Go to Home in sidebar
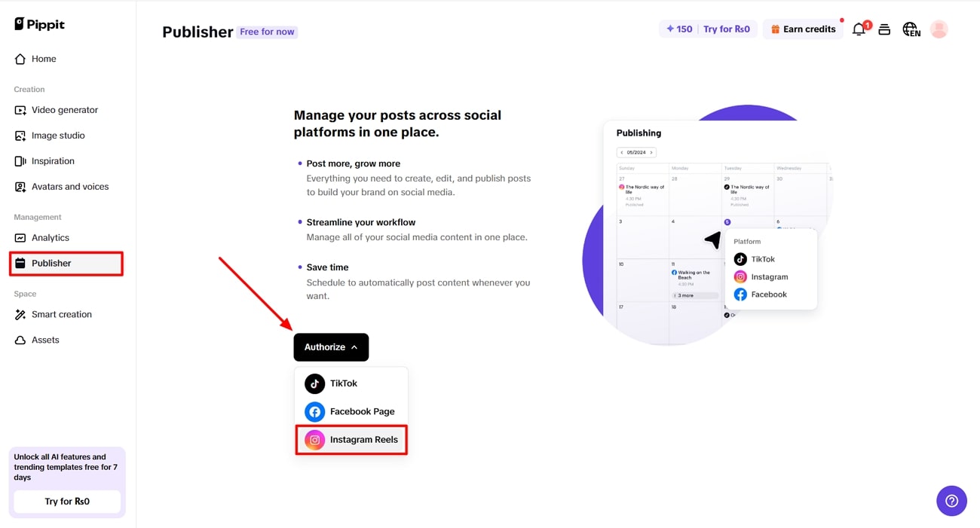 pos(44,59)
